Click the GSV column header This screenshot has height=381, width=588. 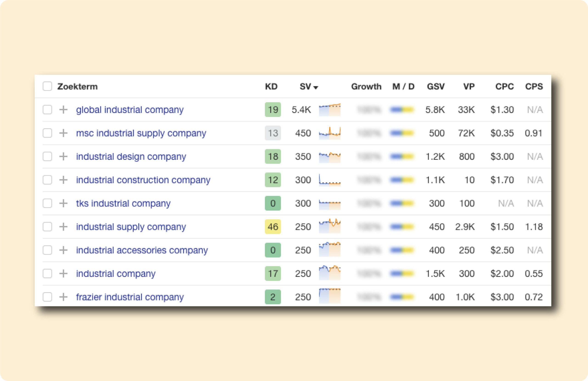[x=435, y=87]
